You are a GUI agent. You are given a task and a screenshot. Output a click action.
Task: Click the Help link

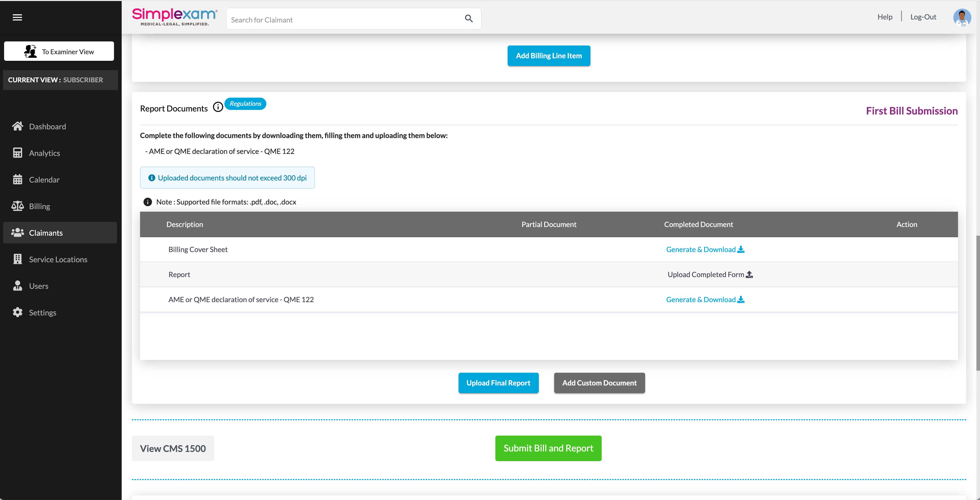pyautogui.click(x=884, y=17)
